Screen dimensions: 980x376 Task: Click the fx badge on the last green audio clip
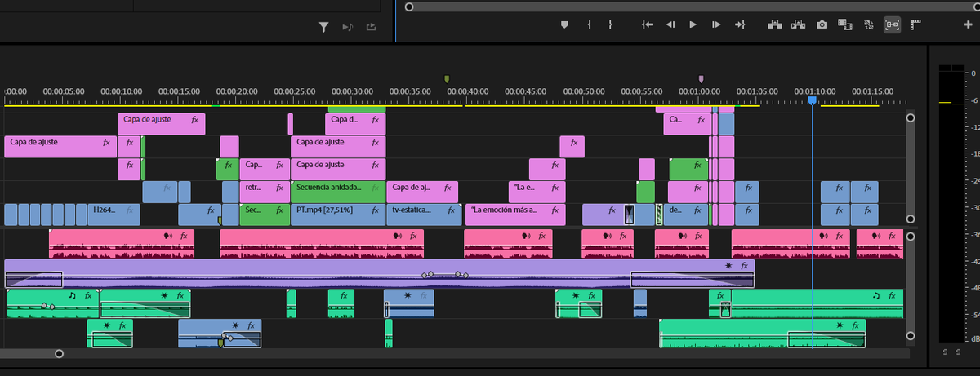click(893, 295)
